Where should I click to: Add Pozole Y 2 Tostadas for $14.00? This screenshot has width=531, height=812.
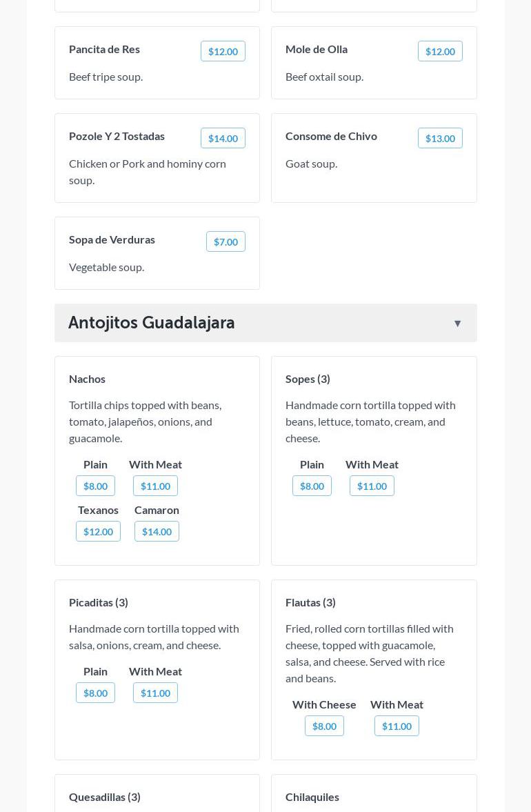(x=223, y=139)
